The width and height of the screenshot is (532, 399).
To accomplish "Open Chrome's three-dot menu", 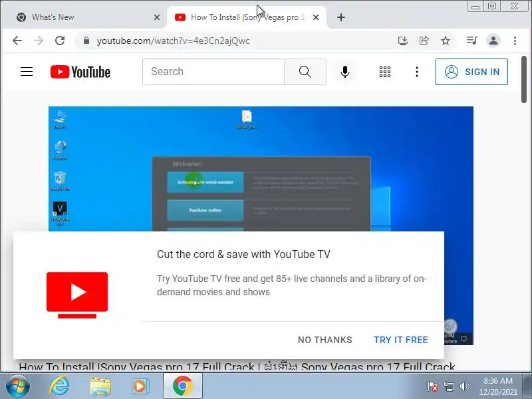I will [515, 41].
